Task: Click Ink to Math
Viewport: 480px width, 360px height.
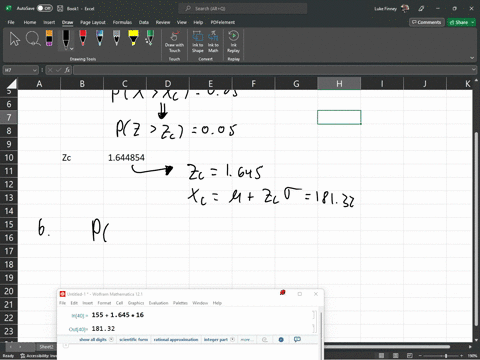Action: tap(213, 42)
